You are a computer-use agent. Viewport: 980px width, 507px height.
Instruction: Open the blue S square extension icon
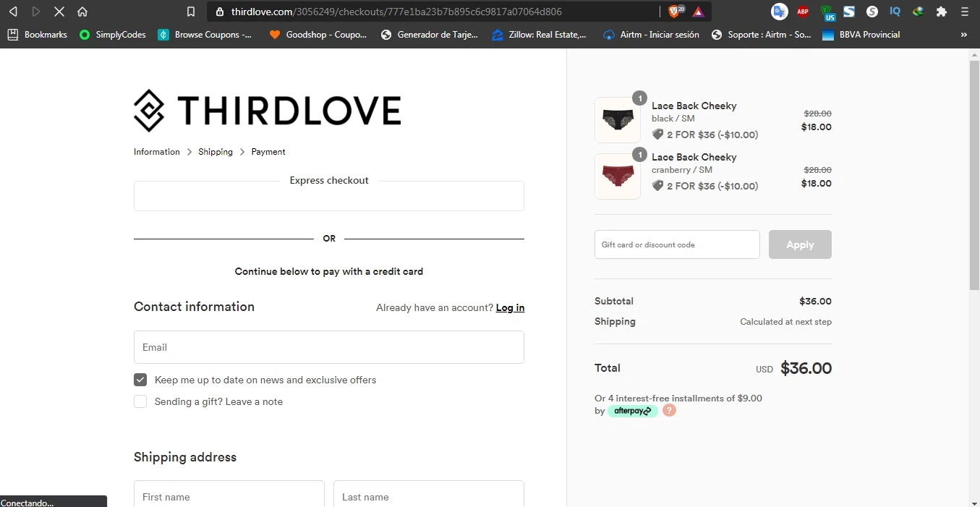point(849,12)
